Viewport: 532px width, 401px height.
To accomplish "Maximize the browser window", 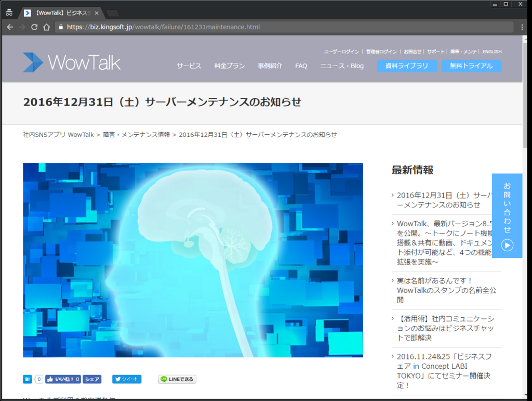I will (506, 4).
